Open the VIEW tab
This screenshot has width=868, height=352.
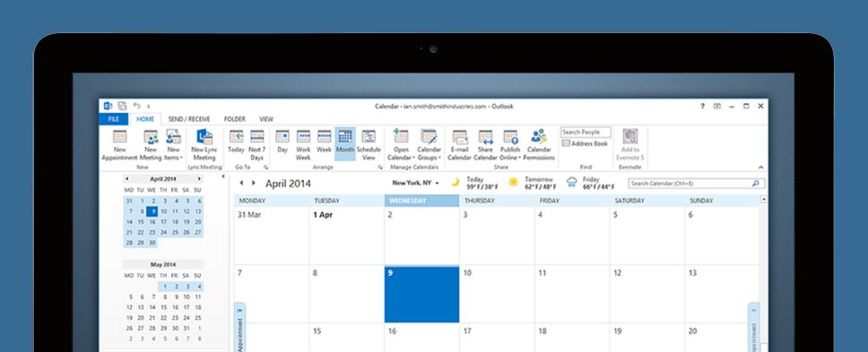coord(266,119)
